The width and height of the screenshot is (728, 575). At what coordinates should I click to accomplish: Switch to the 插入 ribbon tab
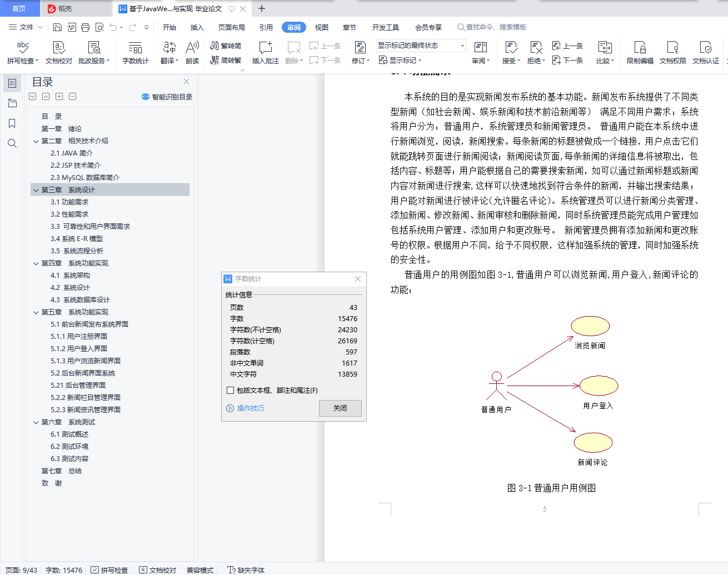tap(197, 27)
